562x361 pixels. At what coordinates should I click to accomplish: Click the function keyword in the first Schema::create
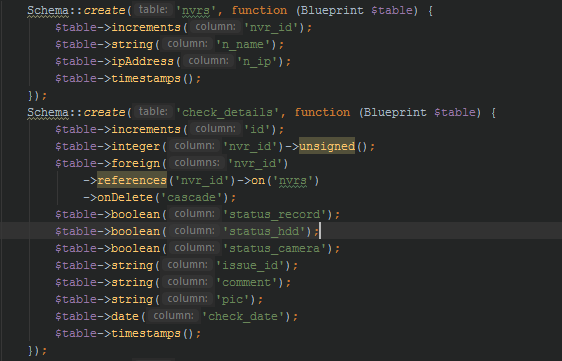pyautogui.click(x=259, y=10)
